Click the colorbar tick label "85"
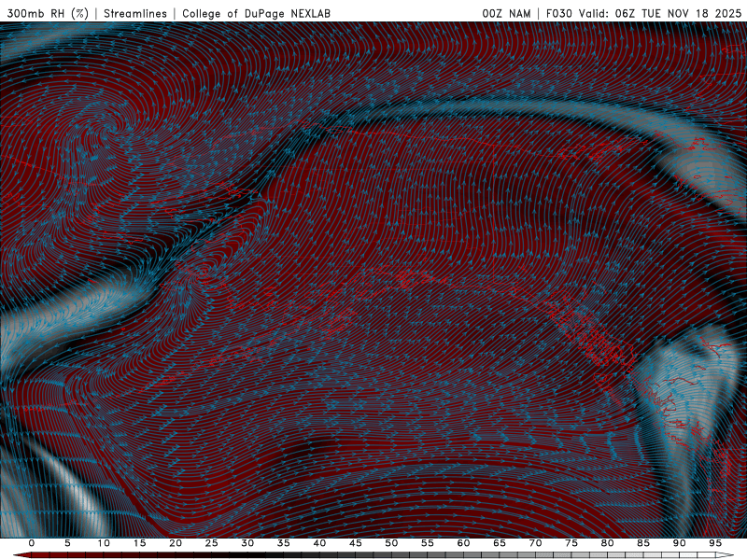Image resolution: width=747 pixels, height=560 pixels. click(643, 543)
